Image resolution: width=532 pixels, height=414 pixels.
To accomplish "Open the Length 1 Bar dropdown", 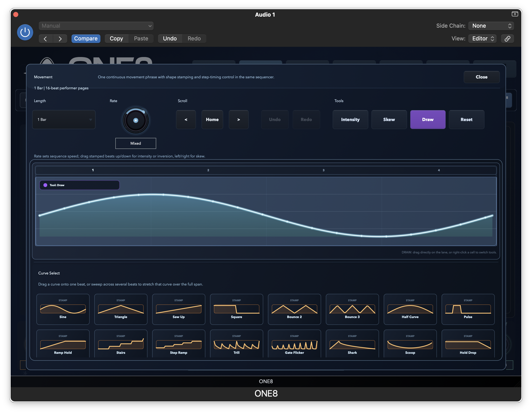I will (x=64, y=120).
